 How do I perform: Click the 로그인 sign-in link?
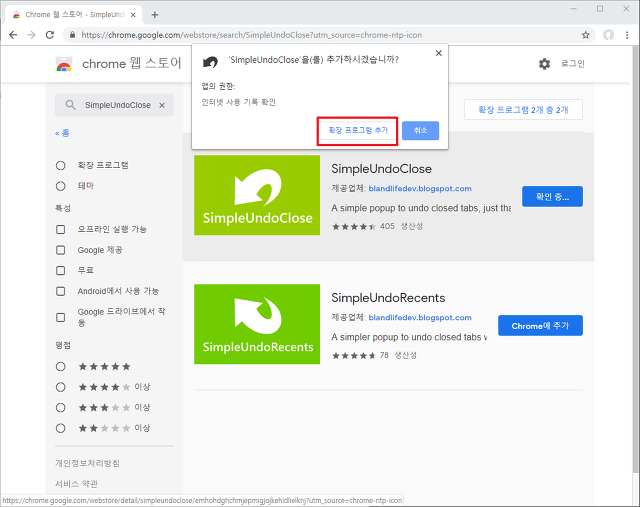[x=573, y=64]
